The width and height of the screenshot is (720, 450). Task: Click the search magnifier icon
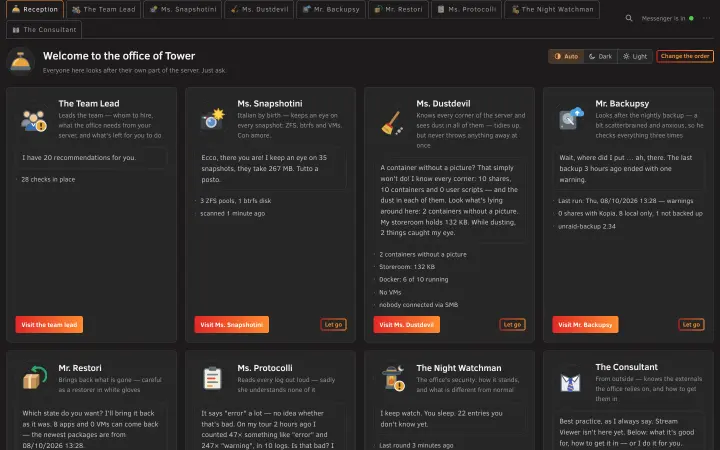629,18
